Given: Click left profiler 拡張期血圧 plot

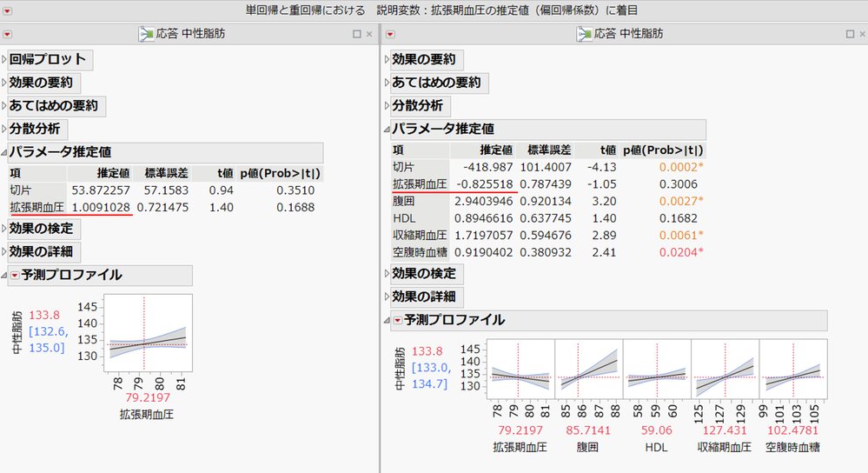Looking at the screenshot, I should 149,333.
